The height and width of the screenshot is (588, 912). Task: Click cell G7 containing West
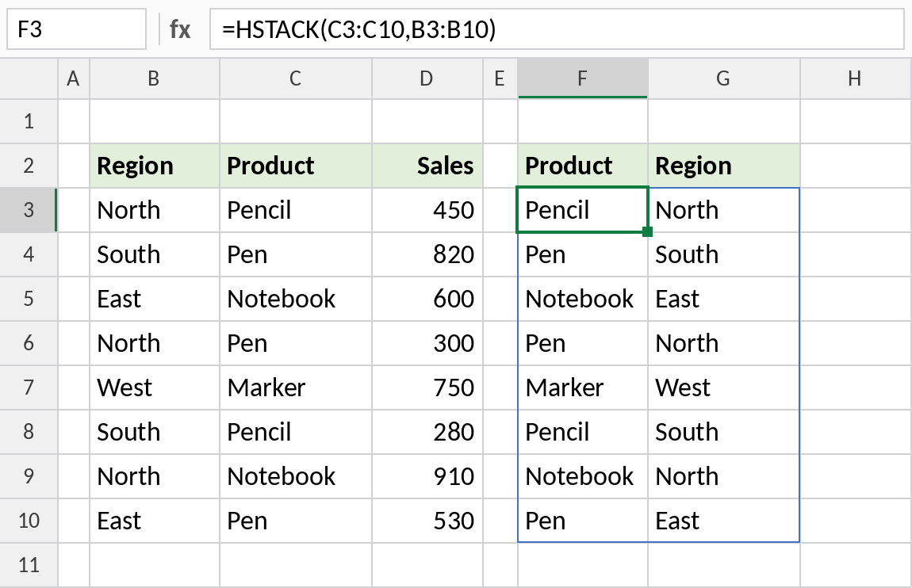pyautogui.click(x=723, y=388)
